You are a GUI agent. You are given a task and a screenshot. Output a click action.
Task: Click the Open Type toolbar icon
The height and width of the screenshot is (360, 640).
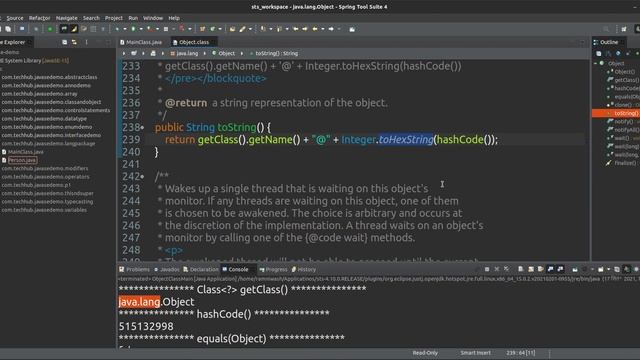(232, 29)
